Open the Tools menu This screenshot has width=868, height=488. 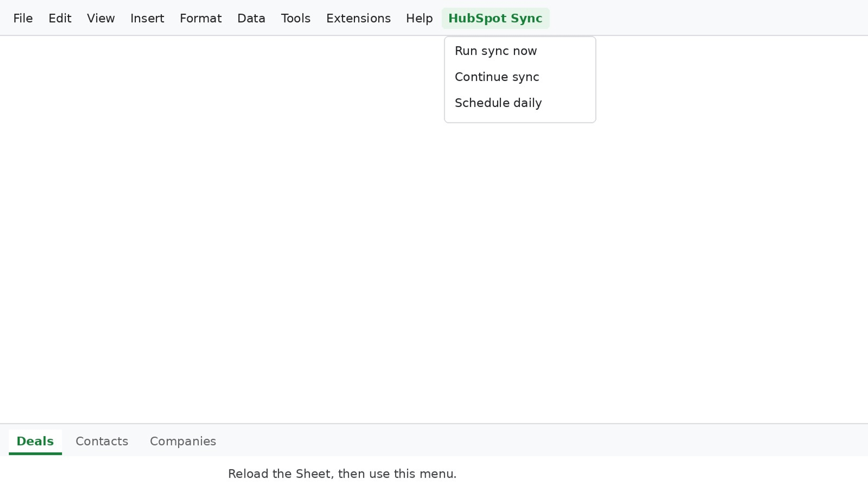pos(296,18)
